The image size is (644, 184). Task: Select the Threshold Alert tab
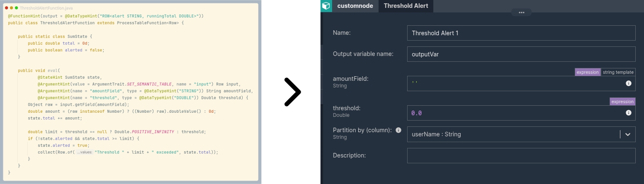[x=406, y=6]
